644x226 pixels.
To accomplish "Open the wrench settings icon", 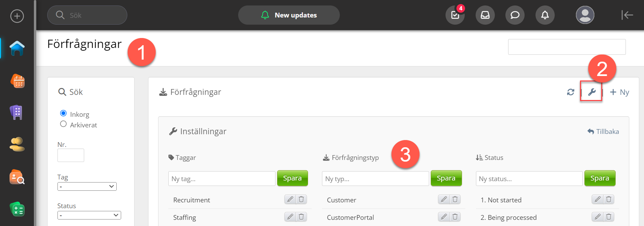I will point(592,92).
